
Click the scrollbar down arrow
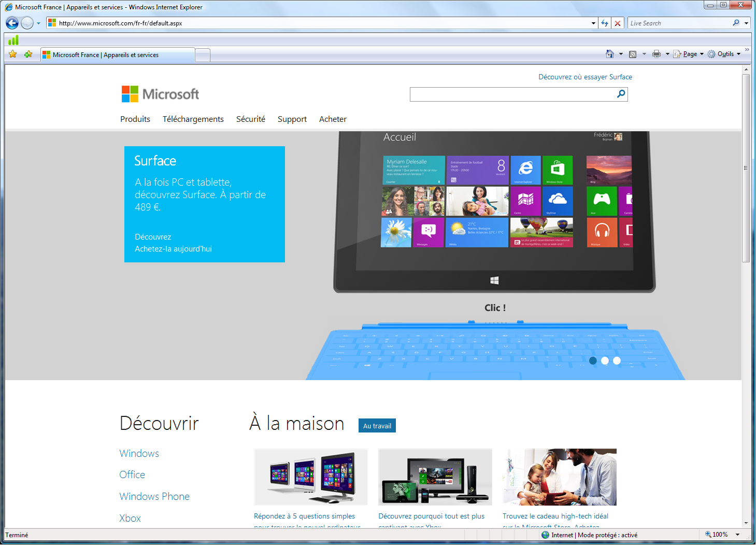(746, 523)
